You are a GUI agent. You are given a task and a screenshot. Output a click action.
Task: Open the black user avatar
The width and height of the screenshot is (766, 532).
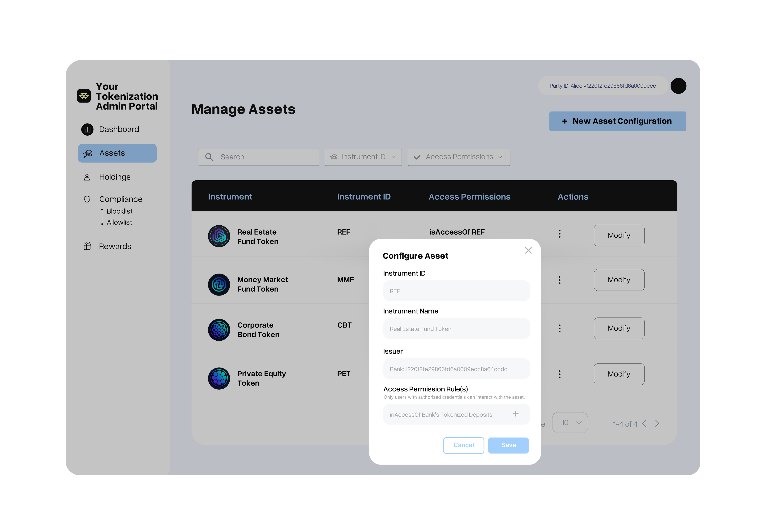[678, 86]
